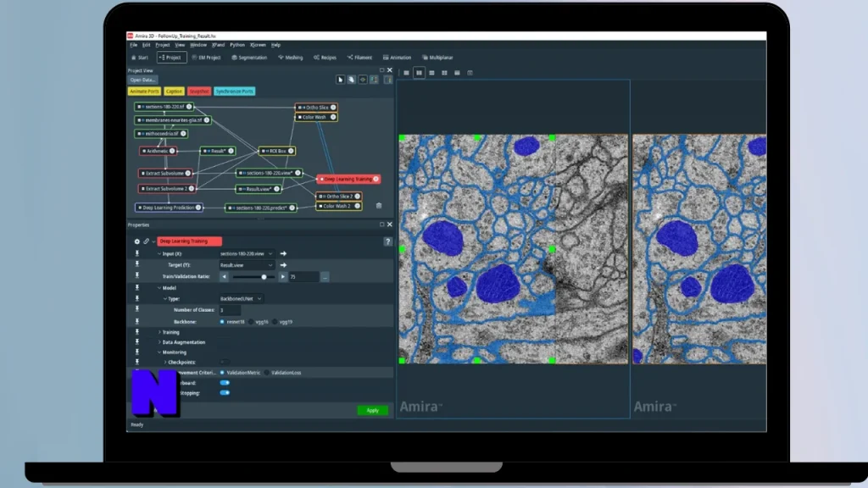The width and height of the screenshot is (868, 488).
Task: Click pin icon beside Backbone row
Action: (137, 321)
